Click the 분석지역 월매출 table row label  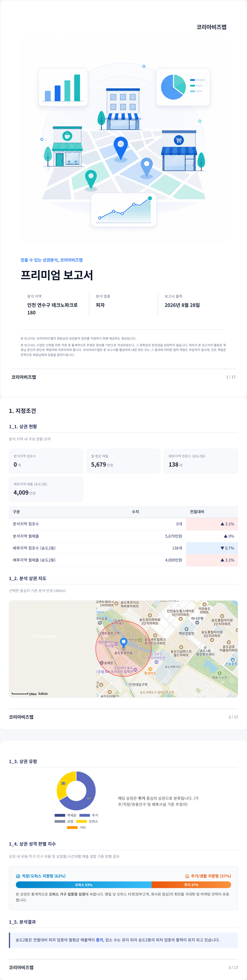26,536
